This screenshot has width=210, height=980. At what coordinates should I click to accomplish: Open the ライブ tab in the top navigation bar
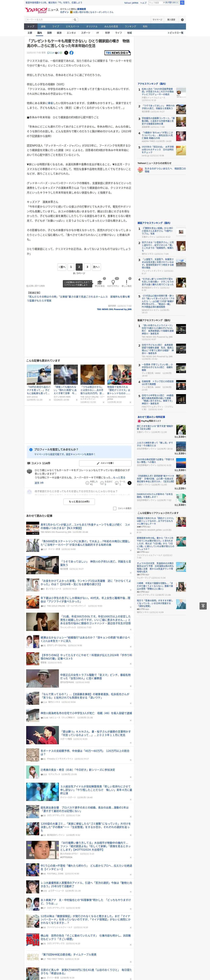56,27
